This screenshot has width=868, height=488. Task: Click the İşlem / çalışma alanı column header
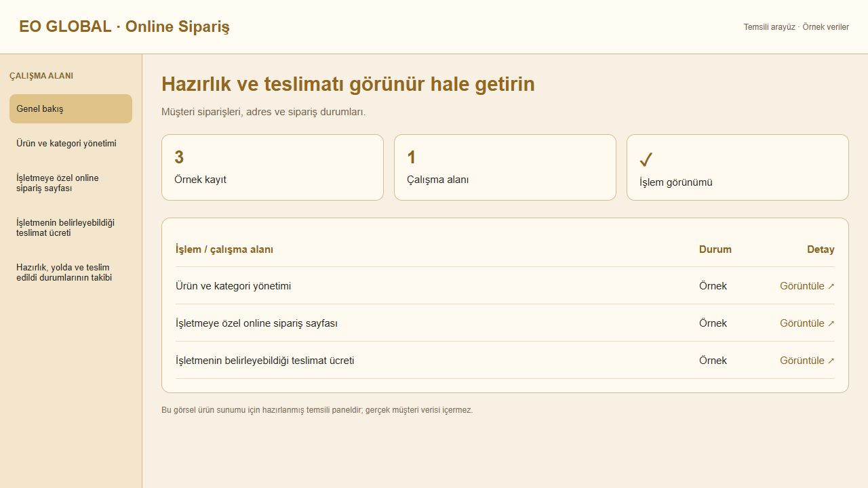pyautogui.click(x=224, y=249)
